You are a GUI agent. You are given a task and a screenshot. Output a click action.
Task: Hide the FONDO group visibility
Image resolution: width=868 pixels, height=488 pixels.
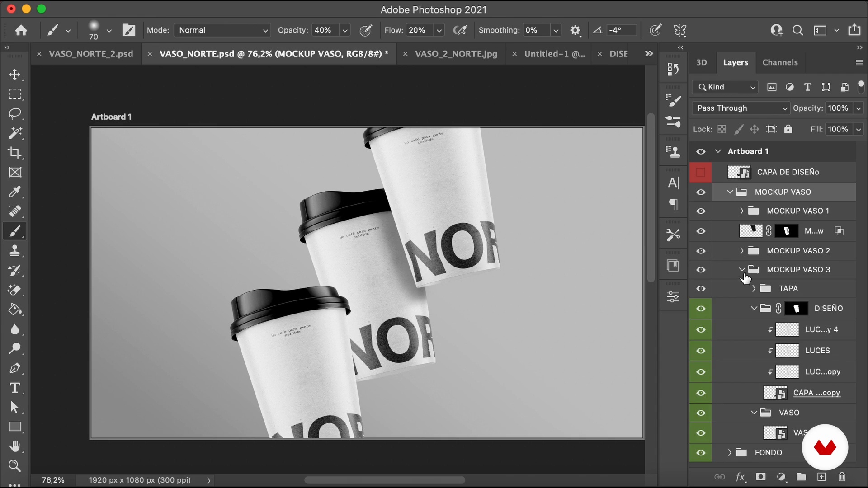coord(701,453)
